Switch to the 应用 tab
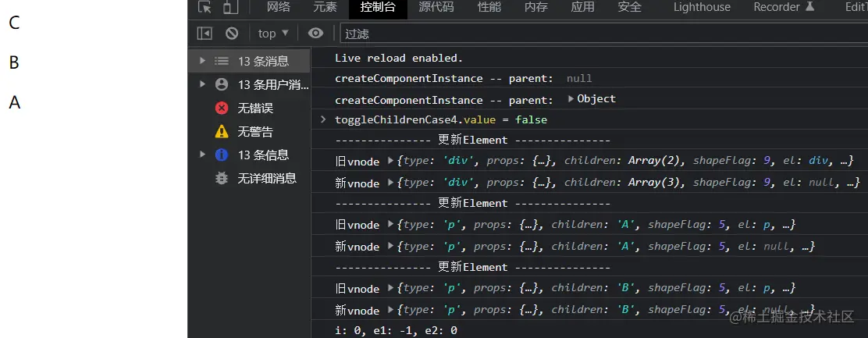This screenshot has width=868, height=338. [582, 7]
